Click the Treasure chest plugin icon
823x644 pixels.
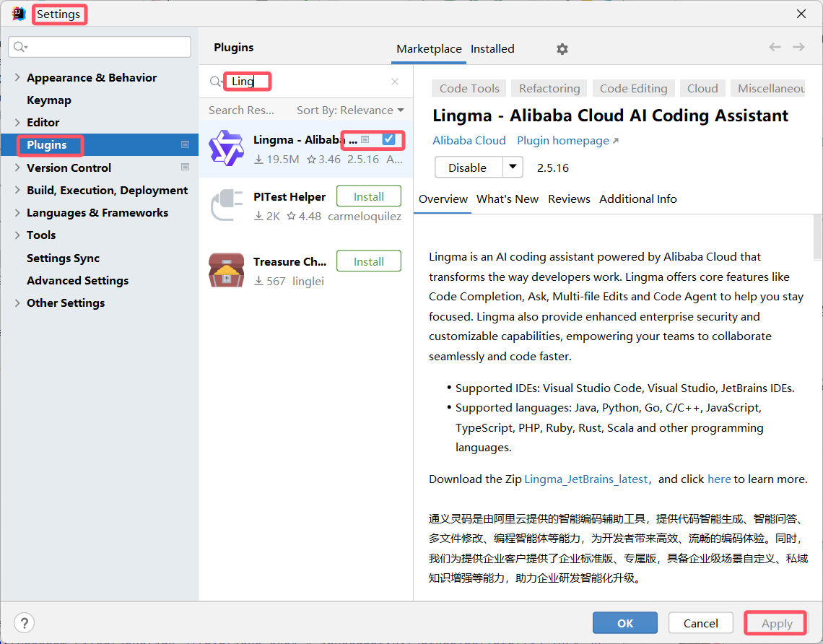tap(226, 270)
